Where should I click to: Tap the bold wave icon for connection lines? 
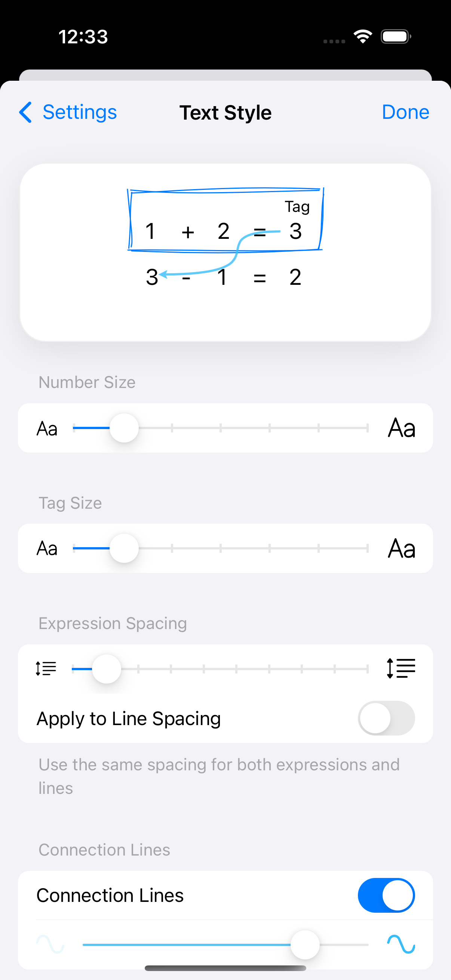(401, 944)
